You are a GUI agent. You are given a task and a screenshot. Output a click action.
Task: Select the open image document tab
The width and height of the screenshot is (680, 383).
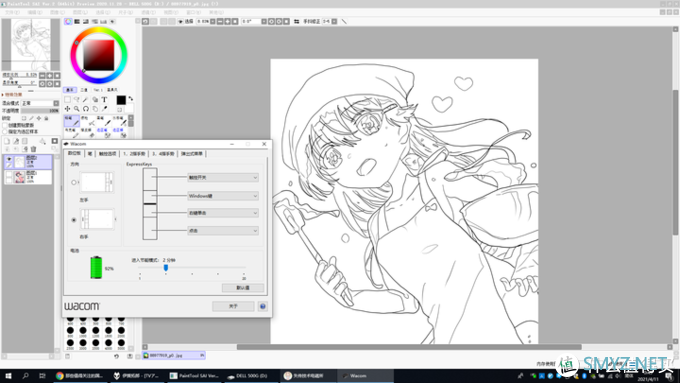click(x=174, y=355)
